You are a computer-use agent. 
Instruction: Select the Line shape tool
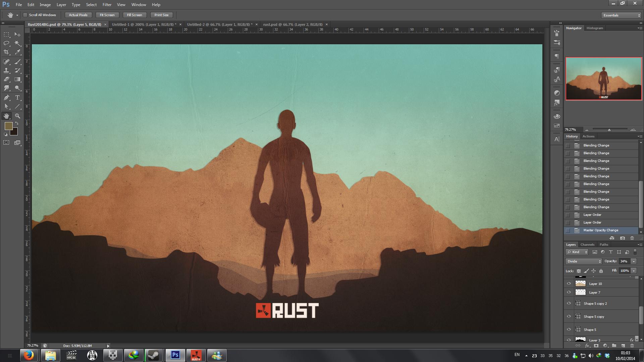[17, 107]
